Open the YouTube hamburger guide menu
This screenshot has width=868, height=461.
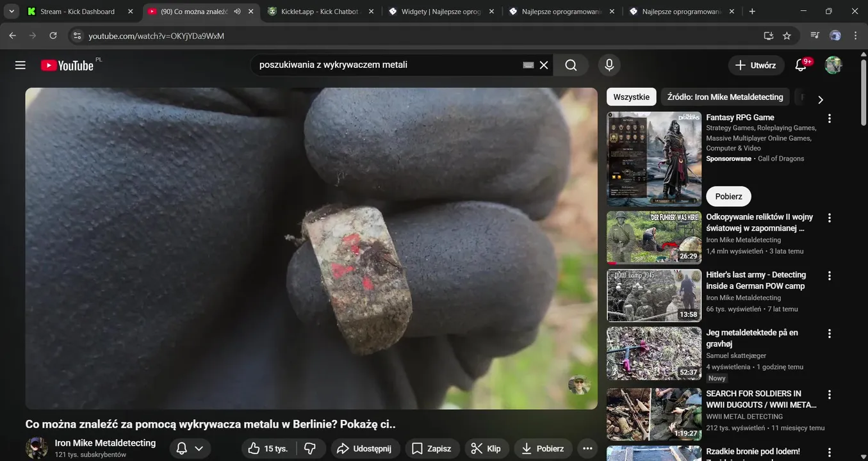20,65
